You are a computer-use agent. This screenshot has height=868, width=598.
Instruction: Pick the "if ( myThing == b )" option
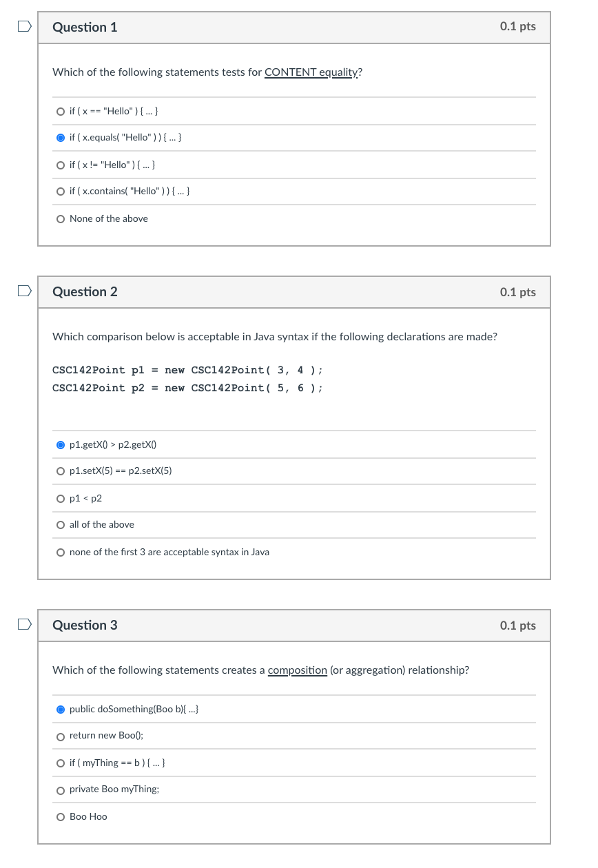61,763
